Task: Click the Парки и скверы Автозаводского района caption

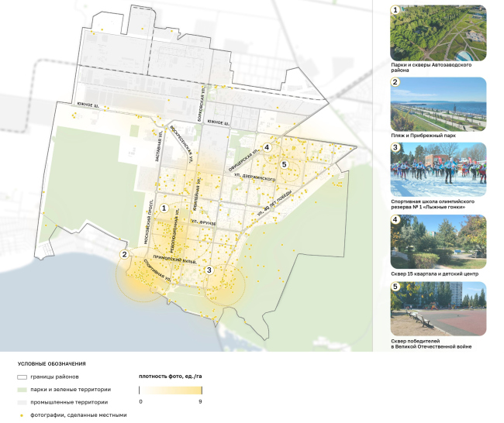Action: (x=430, y=69)
